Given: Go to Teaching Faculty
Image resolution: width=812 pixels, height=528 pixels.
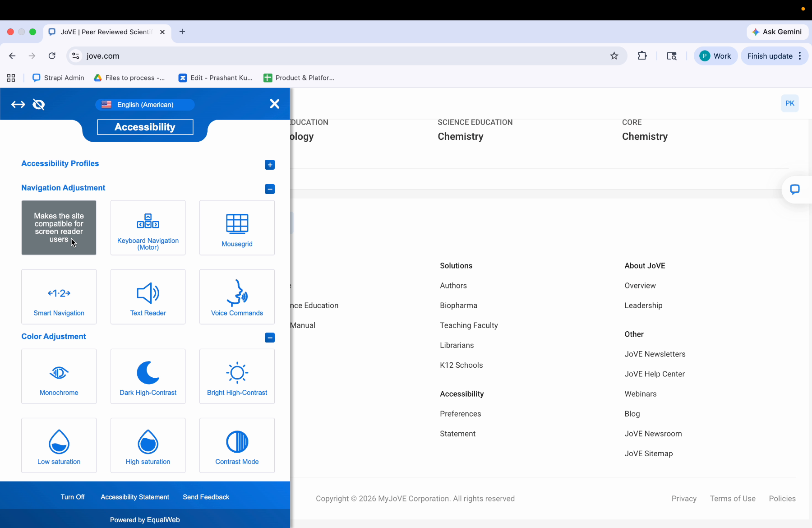Looking at the screenshot, I should click(x=469, y=325).
